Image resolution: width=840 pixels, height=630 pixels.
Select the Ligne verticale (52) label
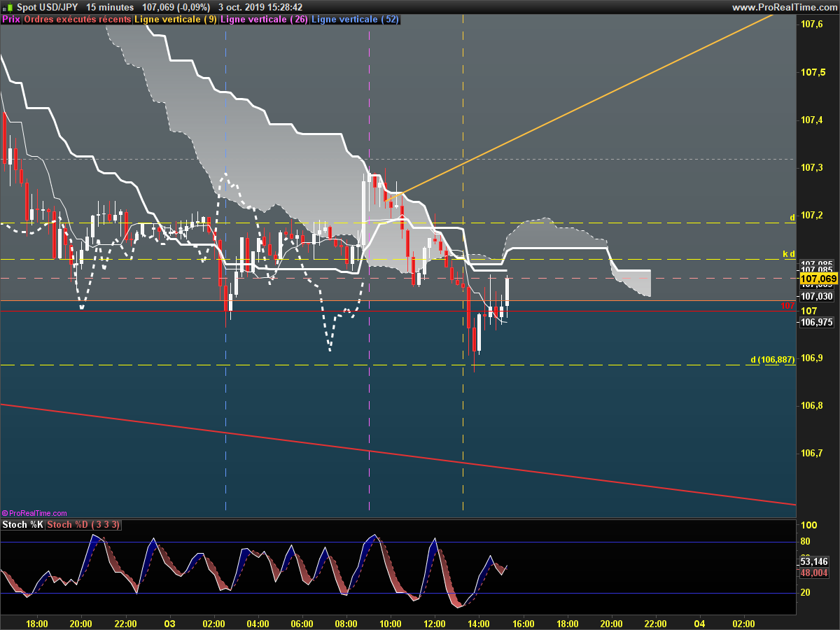pyautogui.click(x=355, y=20)
